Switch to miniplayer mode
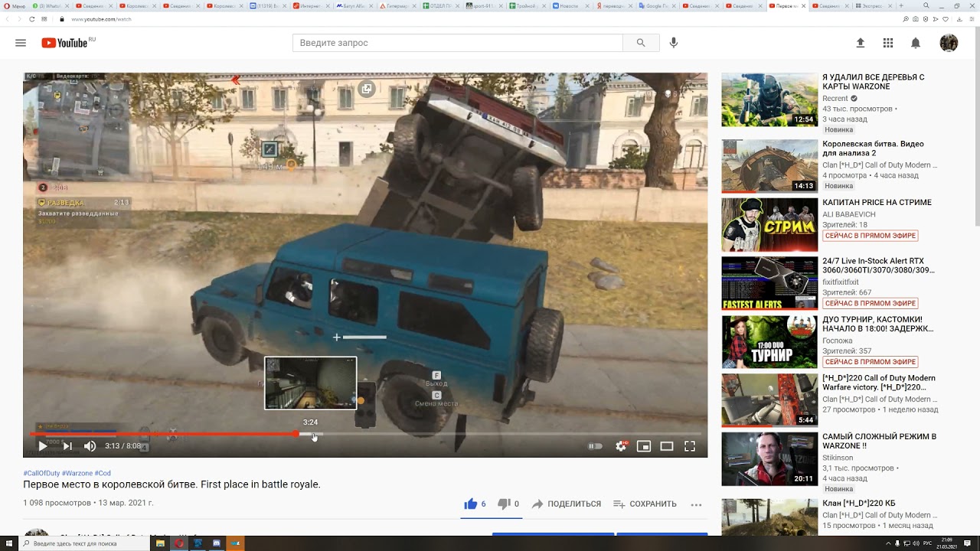This screenshot has height=551, width=980. pyautogui.click(x=644, y=446)
